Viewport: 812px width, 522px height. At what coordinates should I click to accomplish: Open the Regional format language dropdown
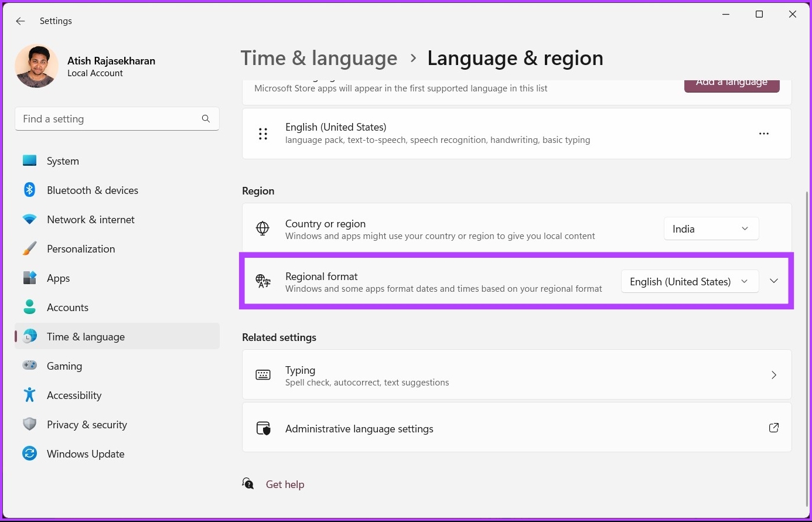[x=689, y=281]
